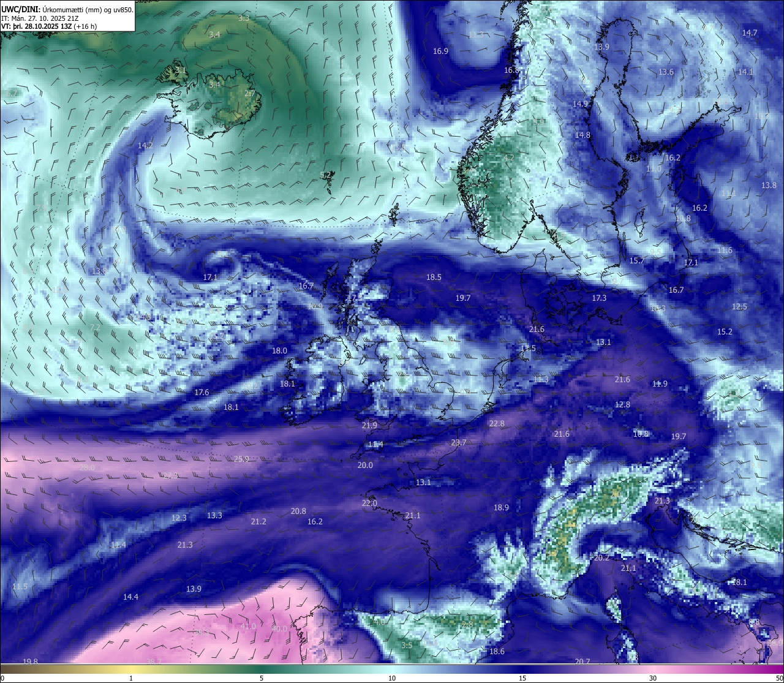
Task: Click the 15.2 value on the map
Action: 725,332
